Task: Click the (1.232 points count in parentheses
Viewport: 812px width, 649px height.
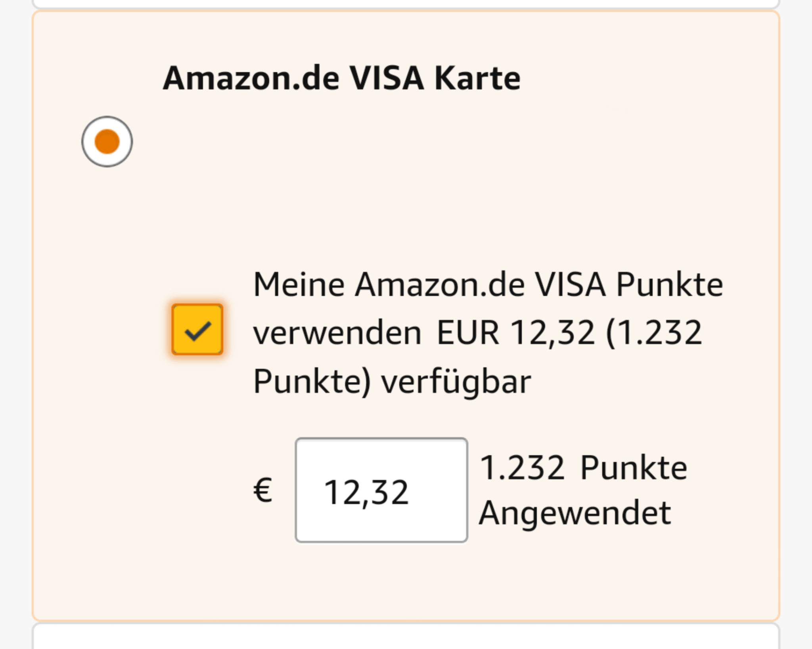Action: pyautogui.click(x=654, y=333)
